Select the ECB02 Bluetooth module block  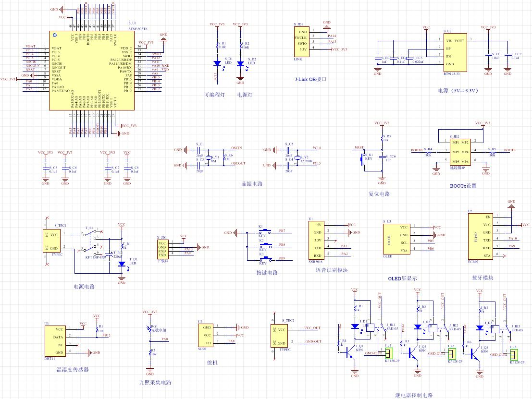(480, 236)
